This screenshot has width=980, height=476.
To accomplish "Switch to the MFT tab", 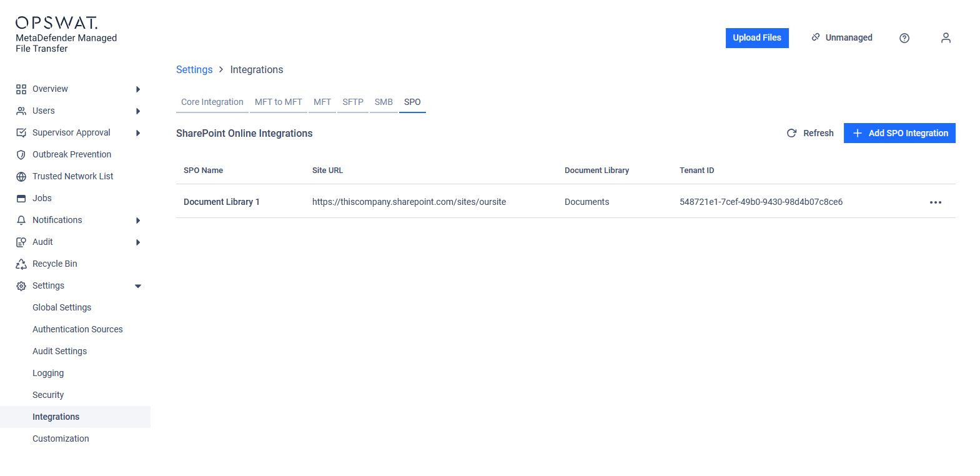I will 322,102.
